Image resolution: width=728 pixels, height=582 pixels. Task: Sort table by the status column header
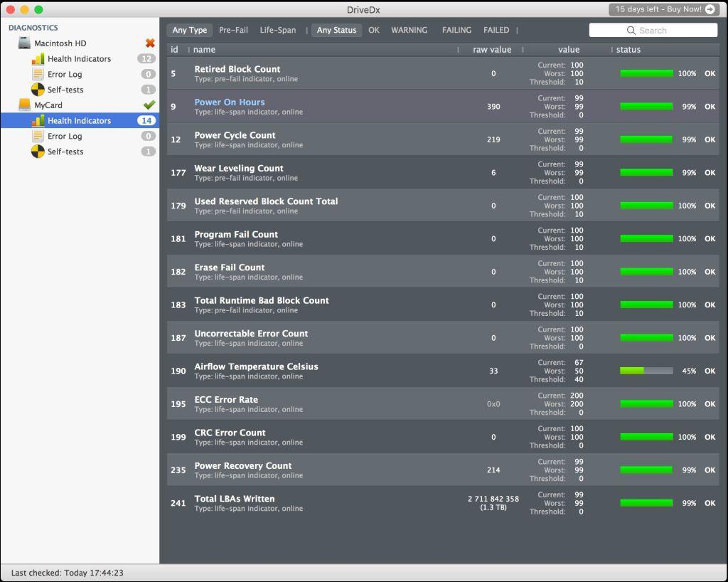click(628, 50)
